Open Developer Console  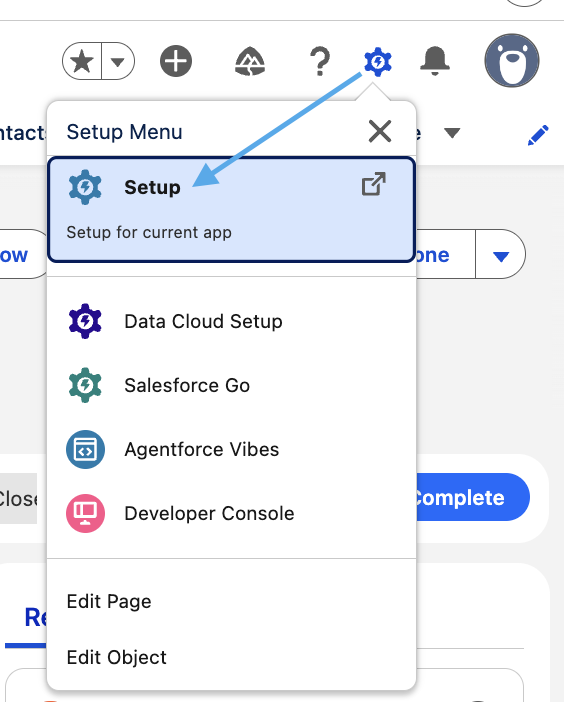(231, 514)
